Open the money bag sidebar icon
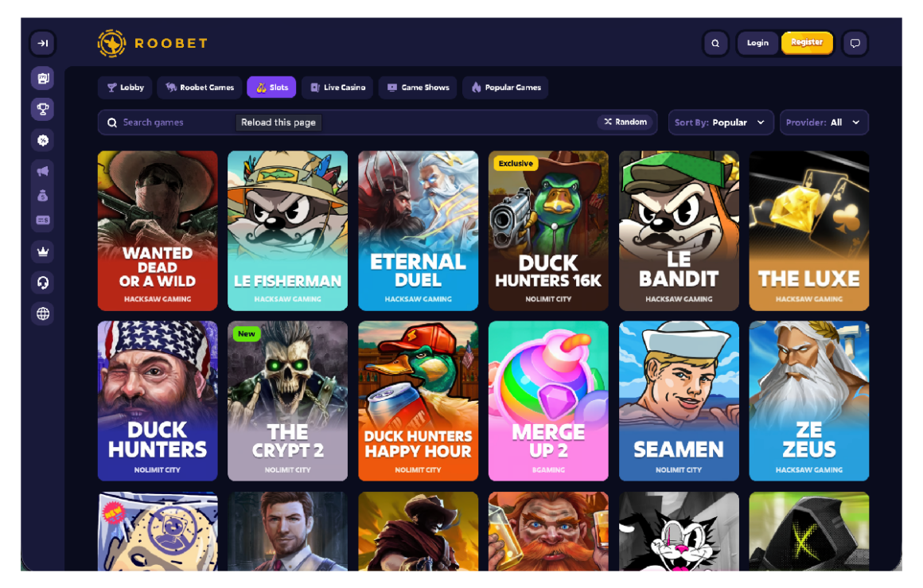 point(43,196)
